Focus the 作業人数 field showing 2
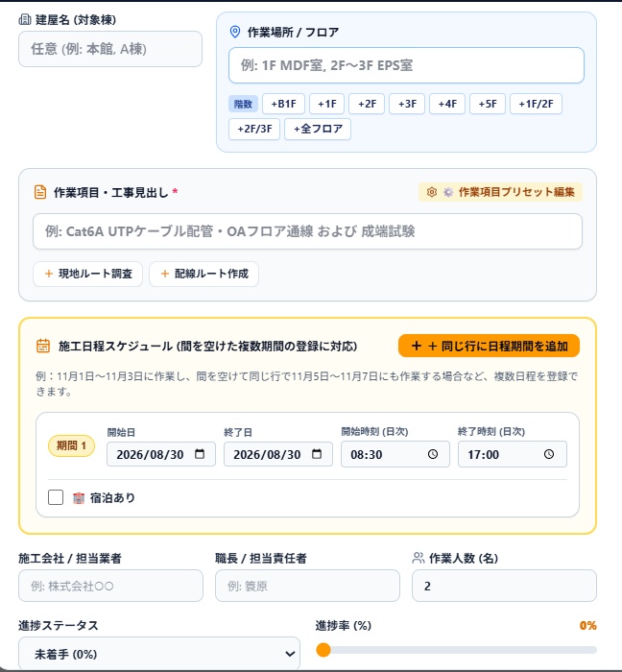 pyautogui.click(x=504, y=586)
